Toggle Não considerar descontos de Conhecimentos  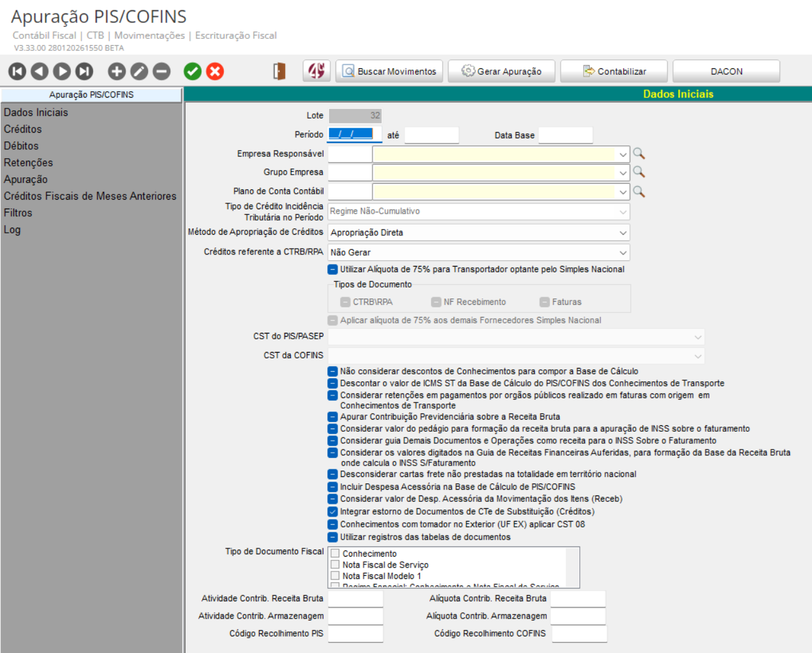point(332,371)
